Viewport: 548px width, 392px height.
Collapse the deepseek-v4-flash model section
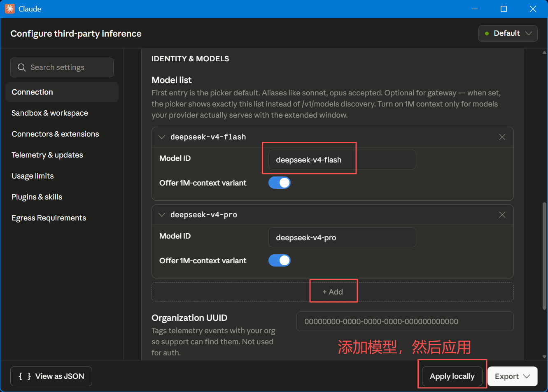pos(162,137)
